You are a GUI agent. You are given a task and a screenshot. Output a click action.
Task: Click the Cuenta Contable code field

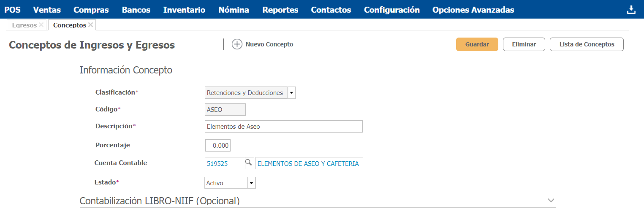tap(225, 164)
